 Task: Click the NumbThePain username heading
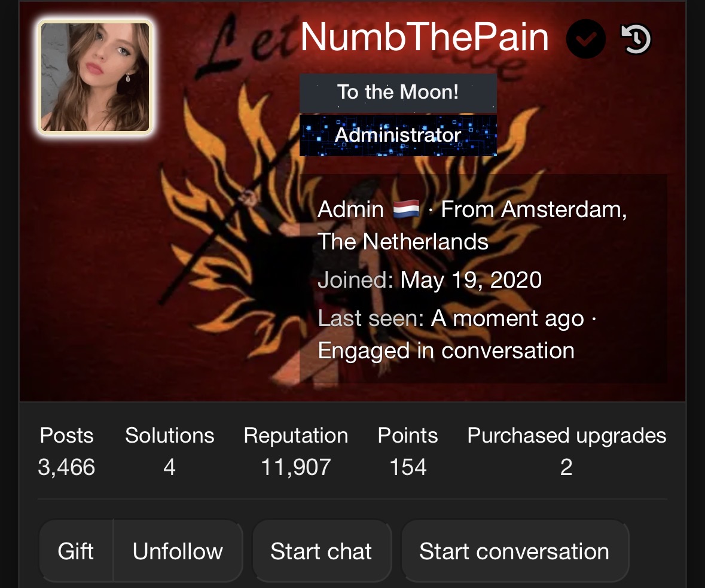pos(425,37)
